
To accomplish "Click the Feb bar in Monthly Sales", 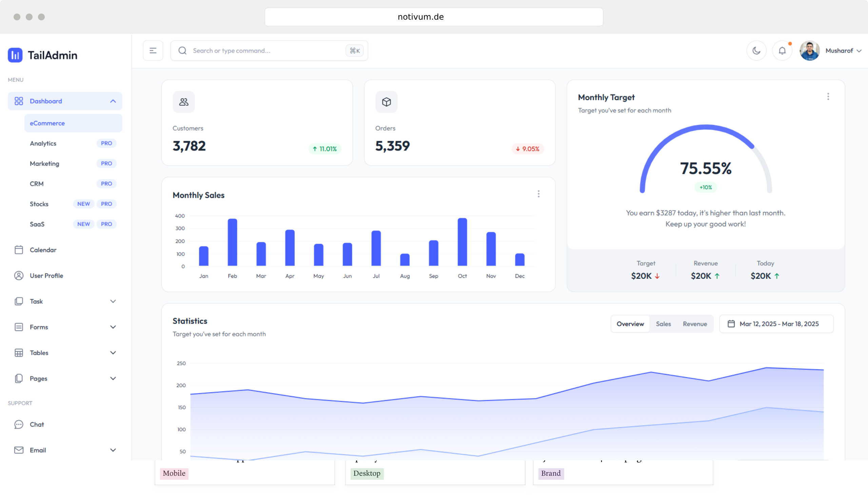I will 232,242.
